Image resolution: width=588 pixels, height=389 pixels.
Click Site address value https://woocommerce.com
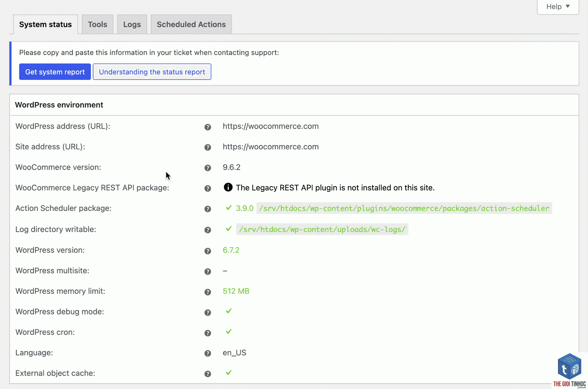(x=270, y=147)
